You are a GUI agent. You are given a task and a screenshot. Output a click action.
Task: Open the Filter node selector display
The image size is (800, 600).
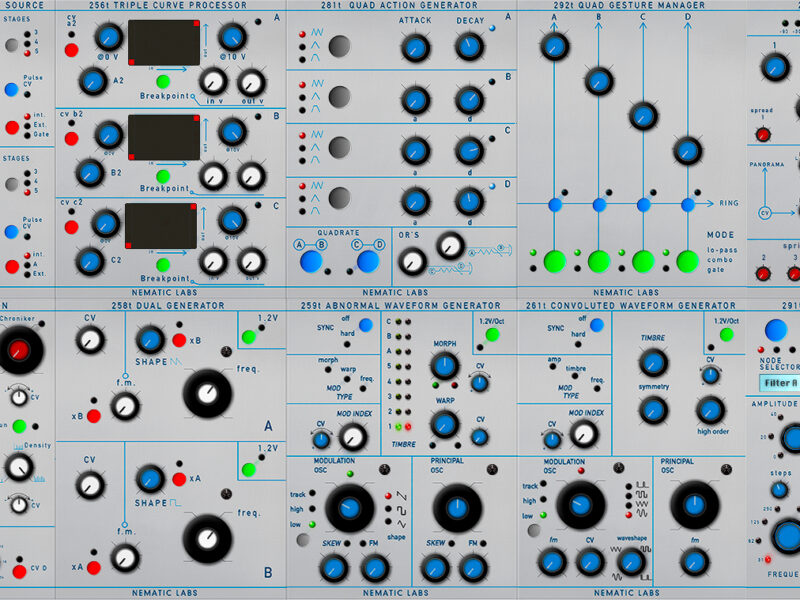coord(779,382)
